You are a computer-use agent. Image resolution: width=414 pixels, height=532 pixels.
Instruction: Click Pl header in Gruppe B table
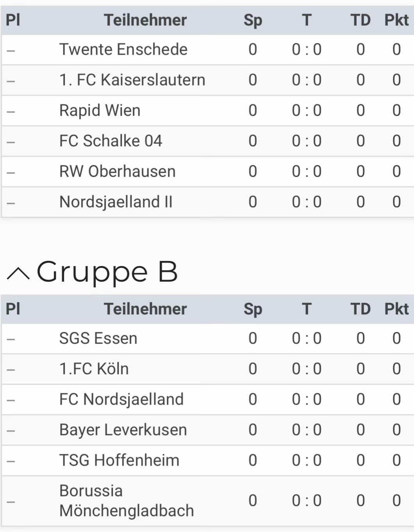(x=12, y=309)
